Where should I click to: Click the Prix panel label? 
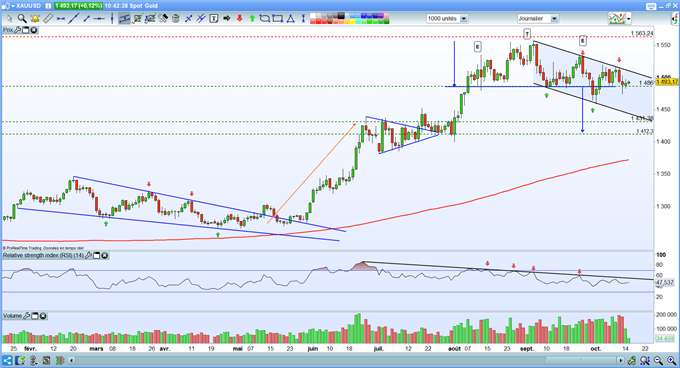(x=8, y=30)
